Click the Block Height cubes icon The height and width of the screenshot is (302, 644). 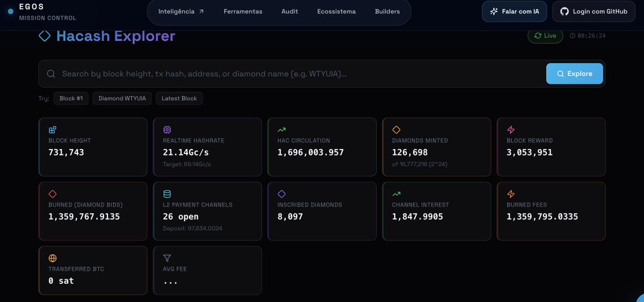[x=53, y=130]
